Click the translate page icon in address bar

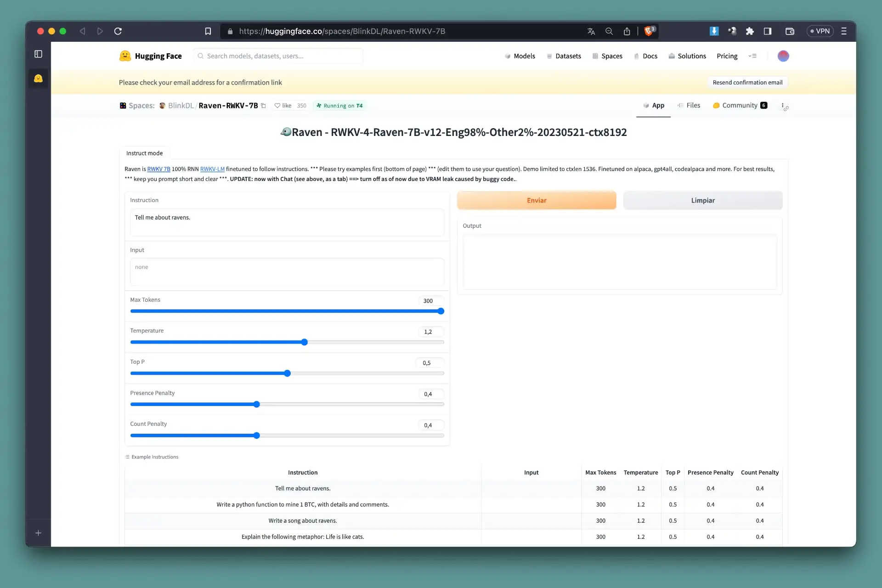point(591,31)
